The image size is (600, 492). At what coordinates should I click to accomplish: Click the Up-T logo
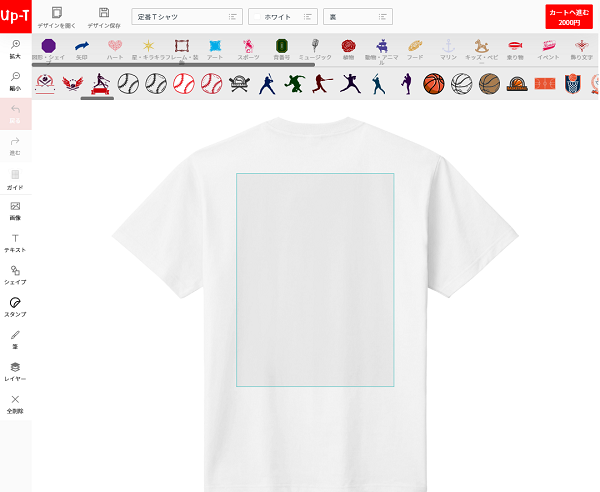click(15, 16)
